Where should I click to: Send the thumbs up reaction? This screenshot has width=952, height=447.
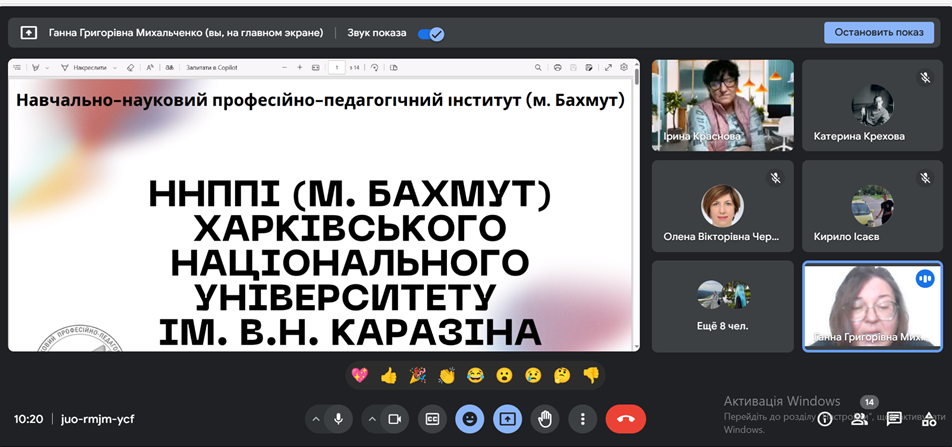click(389, 376)
